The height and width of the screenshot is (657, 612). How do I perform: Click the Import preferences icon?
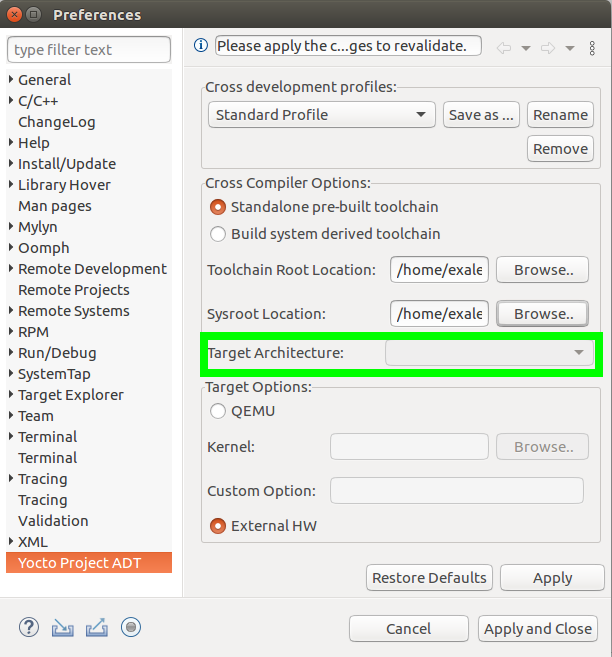coord(63,628)
